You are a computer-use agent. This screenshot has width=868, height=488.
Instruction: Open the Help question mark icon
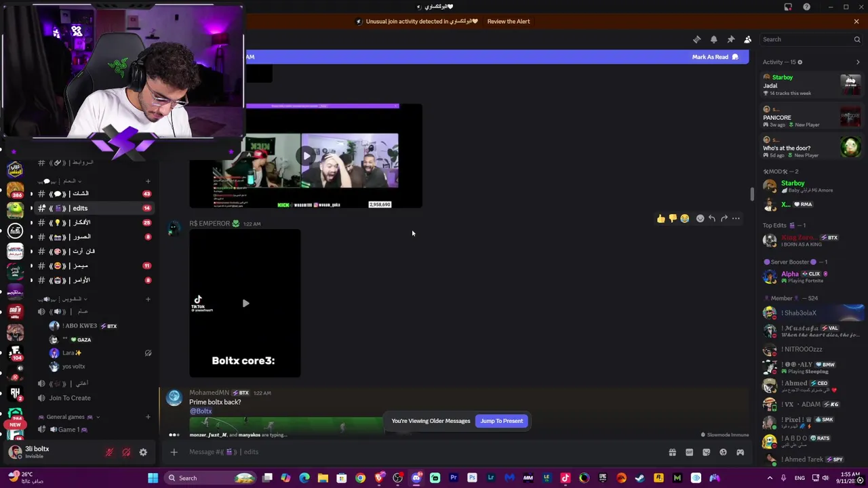[x=806, y=7]
